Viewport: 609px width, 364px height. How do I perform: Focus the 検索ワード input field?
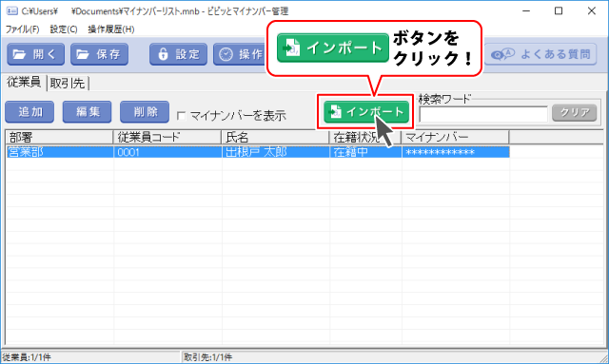[x=483, y=114]
